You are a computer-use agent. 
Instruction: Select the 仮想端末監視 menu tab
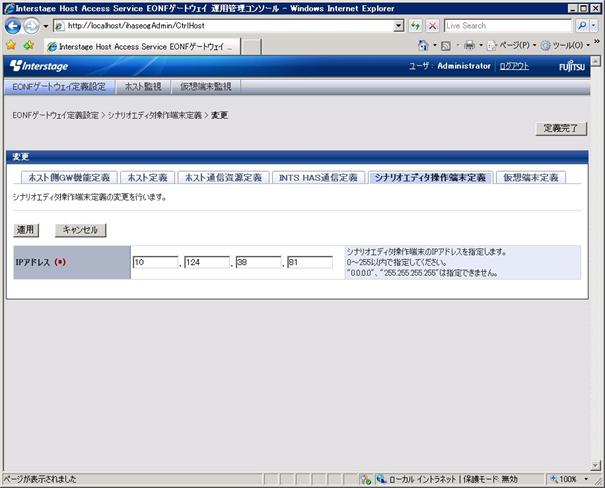pos(206,87)
